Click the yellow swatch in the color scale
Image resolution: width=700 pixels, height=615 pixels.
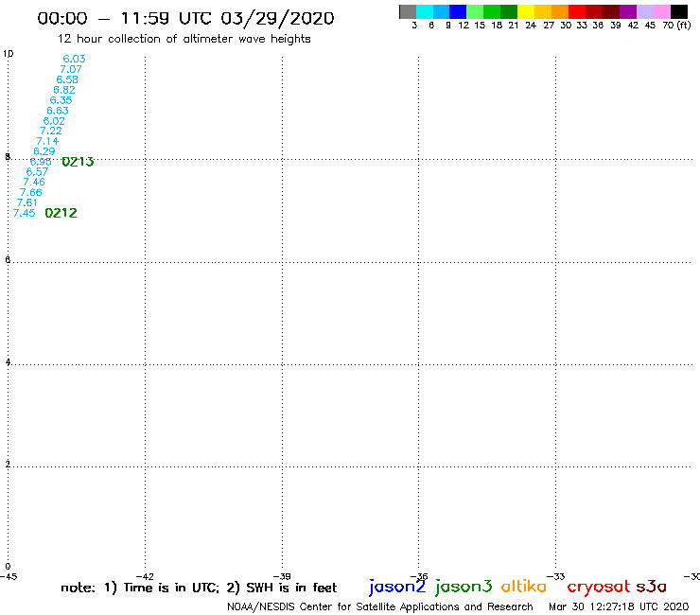pos(526,11)
